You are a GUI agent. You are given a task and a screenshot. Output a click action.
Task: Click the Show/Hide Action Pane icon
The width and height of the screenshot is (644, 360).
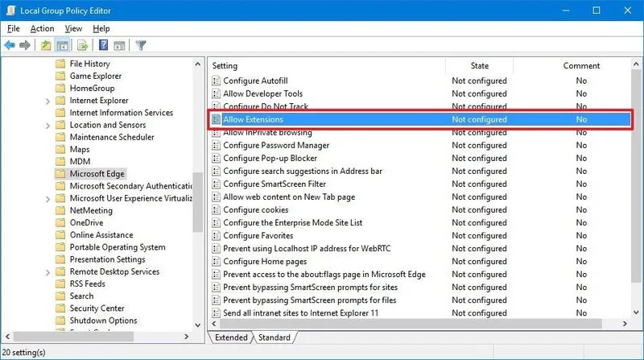tap(118, 45)
